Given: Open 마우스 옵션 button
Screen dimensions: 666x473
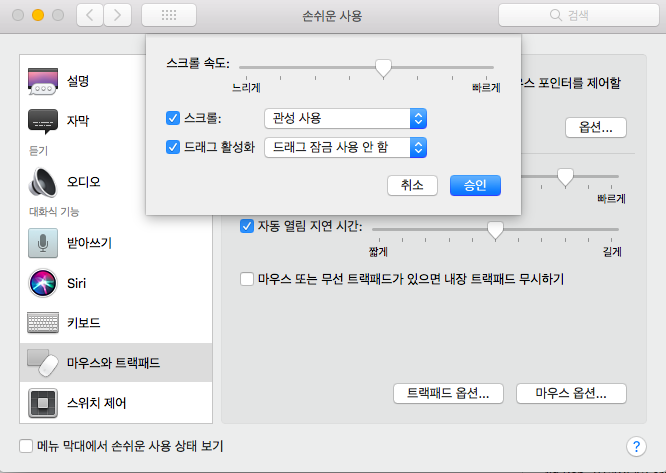Looking at the screenshot, I should 570,393.
